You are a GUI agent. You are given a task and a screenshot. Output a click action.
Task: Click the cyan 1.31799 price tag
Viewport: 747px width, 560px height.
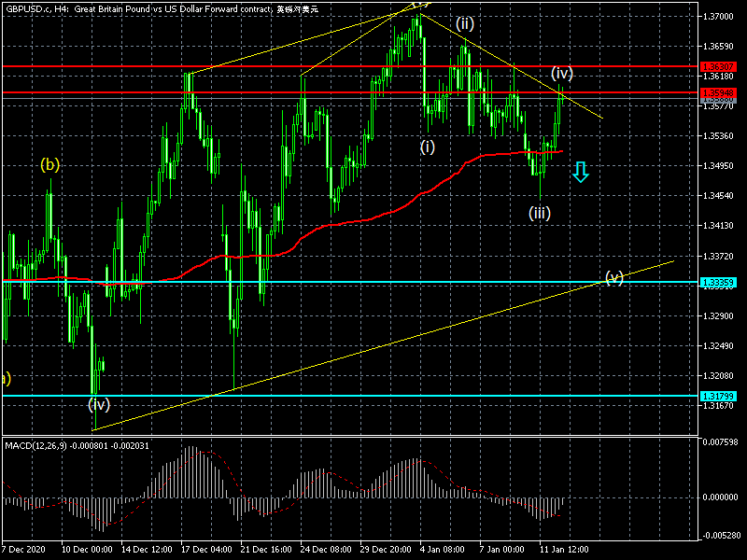(718, 396)
